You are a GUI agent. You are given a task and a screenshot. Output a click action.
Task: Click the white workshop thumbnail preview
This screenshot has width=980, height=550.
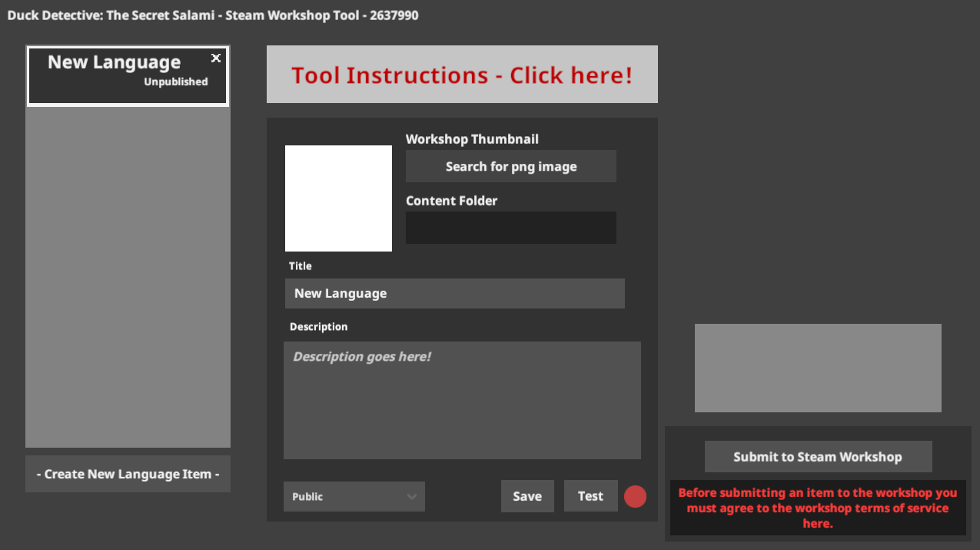(338, 198)
